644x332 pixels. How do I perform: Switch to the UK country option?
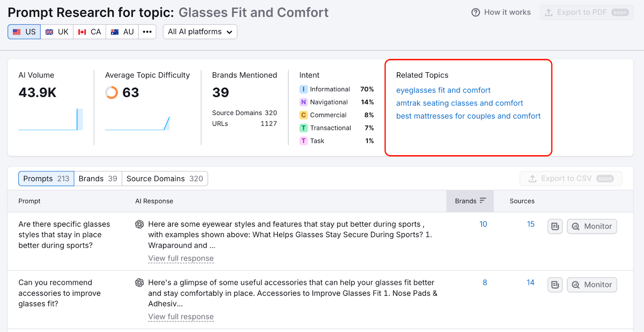(x=57, y=32)
